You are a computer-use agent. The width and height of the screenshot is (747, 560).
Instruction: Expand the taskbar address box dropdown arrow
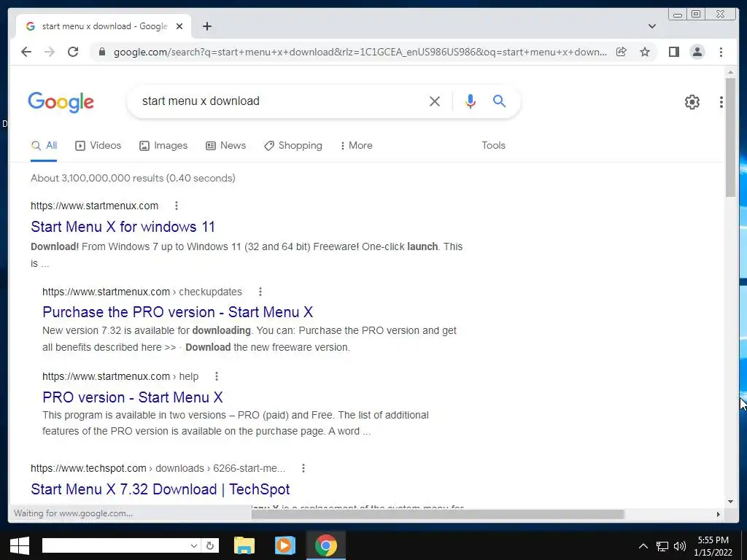[x=194, y=545]
